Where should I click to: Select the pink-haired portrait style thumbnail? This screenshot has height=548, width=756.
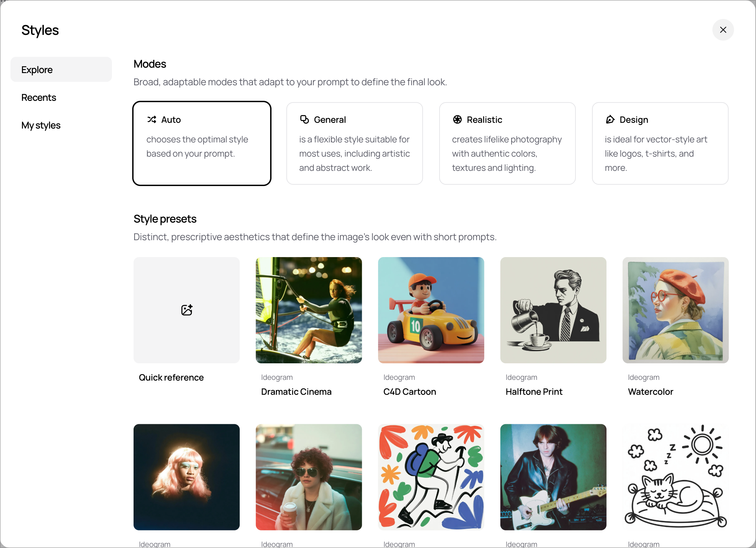[x=187, y=477]
